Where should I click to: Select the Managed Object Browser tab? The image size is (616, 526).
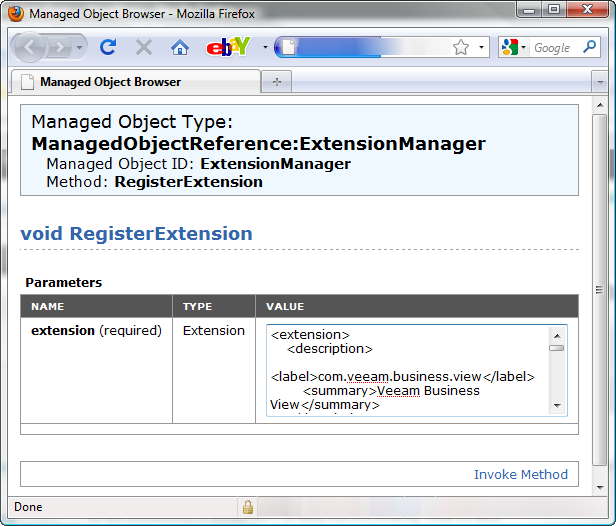coord(110,82)
